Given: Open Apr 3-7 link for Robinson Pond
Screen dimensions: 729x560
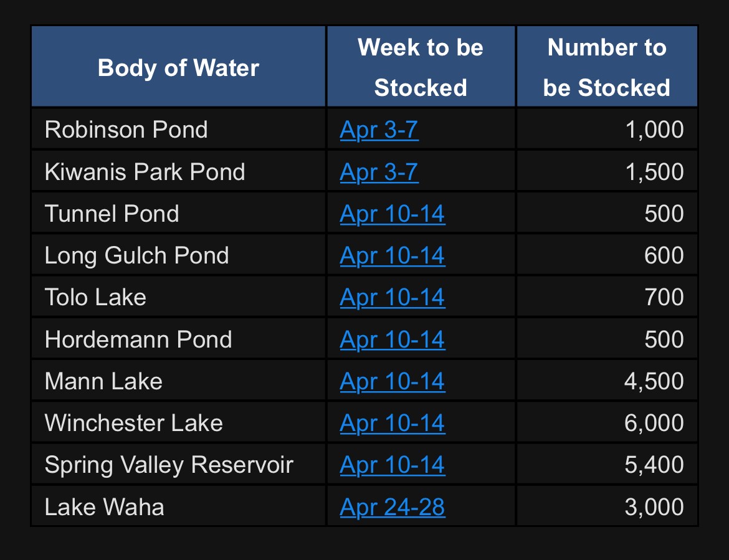Looking at the screenshot, I should point(379,130).
